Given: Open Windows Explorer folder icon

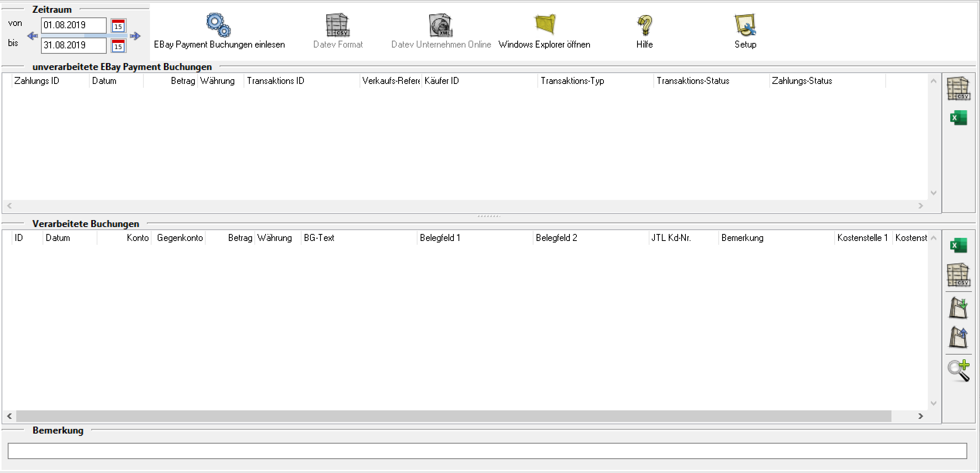Looking at the screenshot, I should 545,25.
